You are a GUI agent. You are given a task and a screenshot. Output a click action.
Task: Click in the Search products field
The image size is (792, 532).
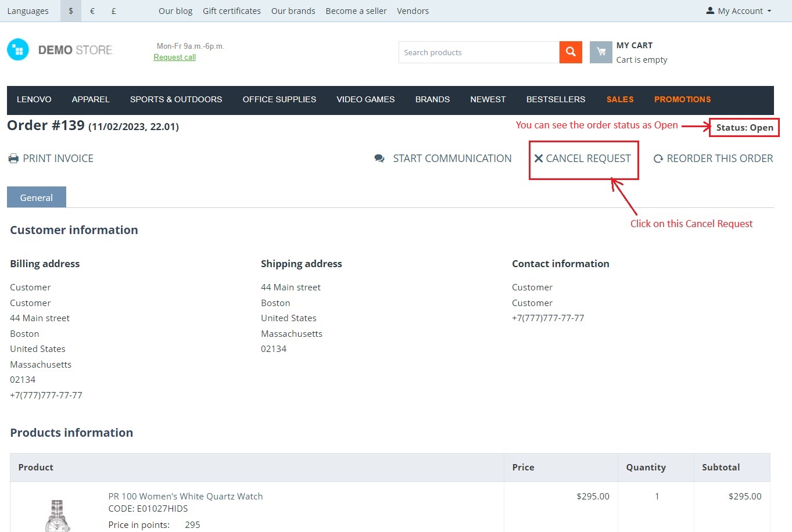479,52
